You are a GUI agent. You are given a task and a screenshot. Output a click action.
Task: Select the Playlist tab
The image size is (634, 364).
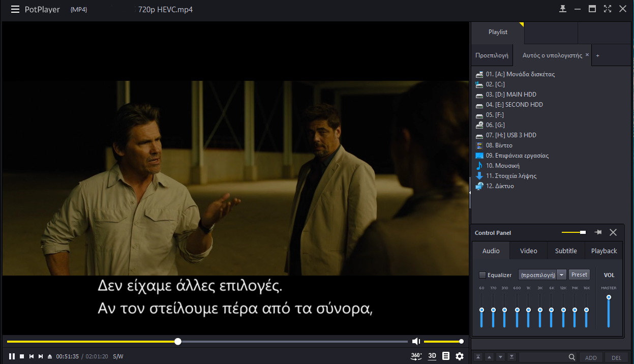(x=498, y=32)
